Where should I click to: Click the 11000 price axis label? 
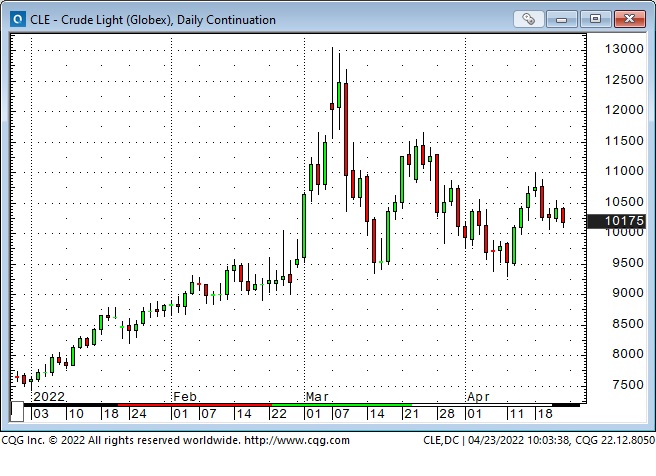(624, 171)
